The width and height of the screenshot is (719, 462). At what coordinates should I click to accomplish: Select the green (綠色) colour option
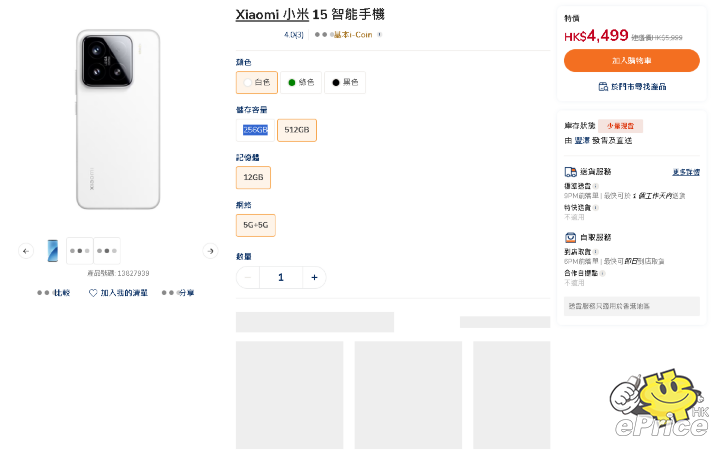(300, 82)
